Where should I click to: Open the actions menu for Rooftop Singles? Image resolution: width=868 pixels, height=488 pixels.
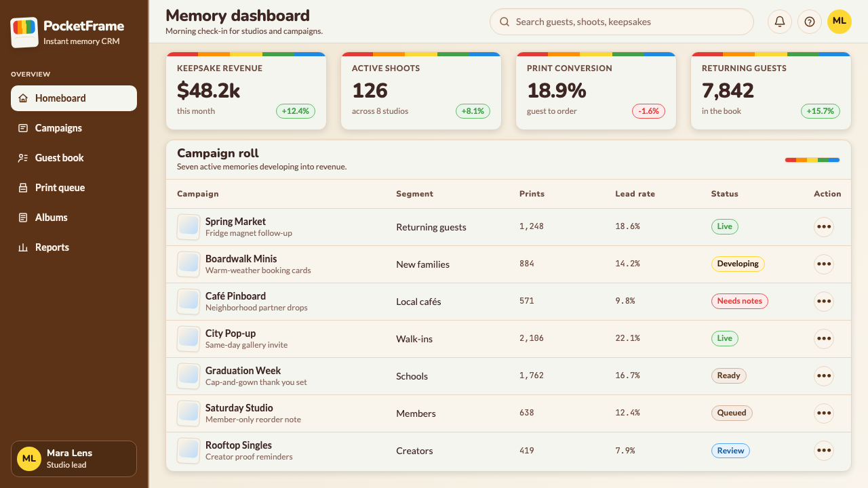coord(824,451)
